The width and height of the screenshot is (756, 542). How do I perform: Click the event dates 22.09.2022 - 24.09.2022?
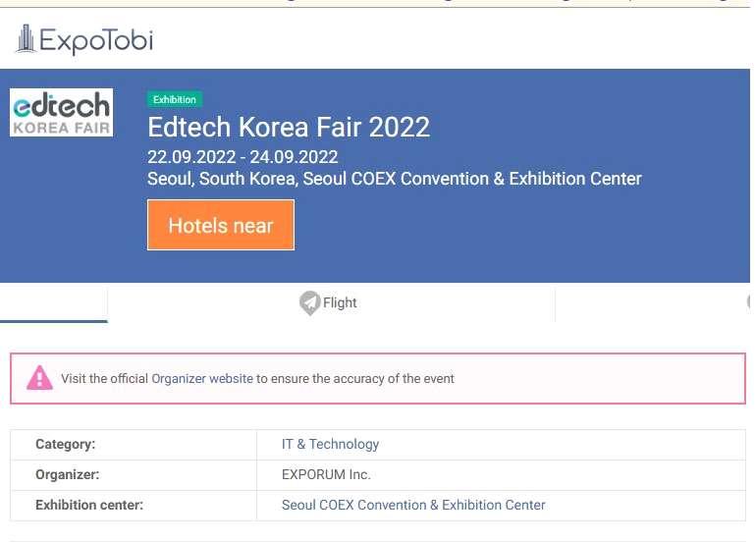(243, 157)
